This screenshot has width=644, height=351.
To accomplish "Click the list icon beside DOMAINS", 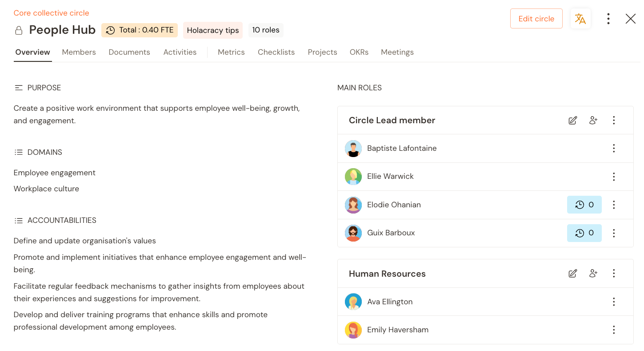I will (19, 152).
